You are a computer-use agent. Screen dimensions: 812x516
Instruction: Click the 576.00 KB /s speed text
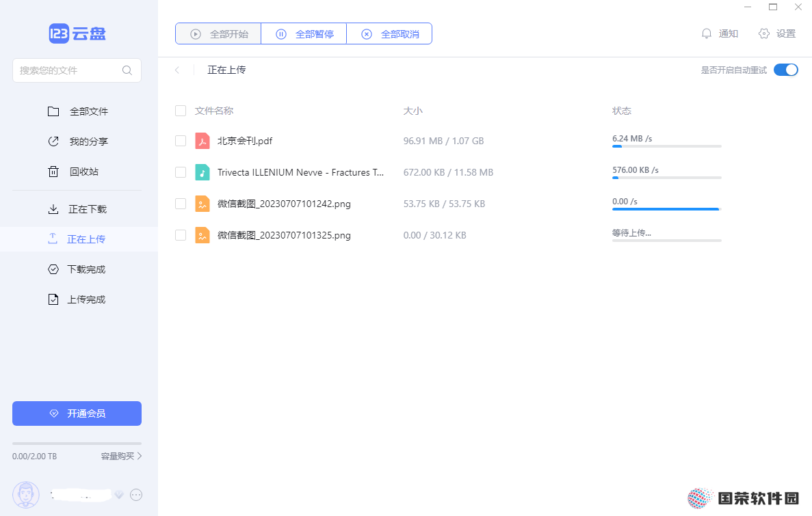coord(636,169)
